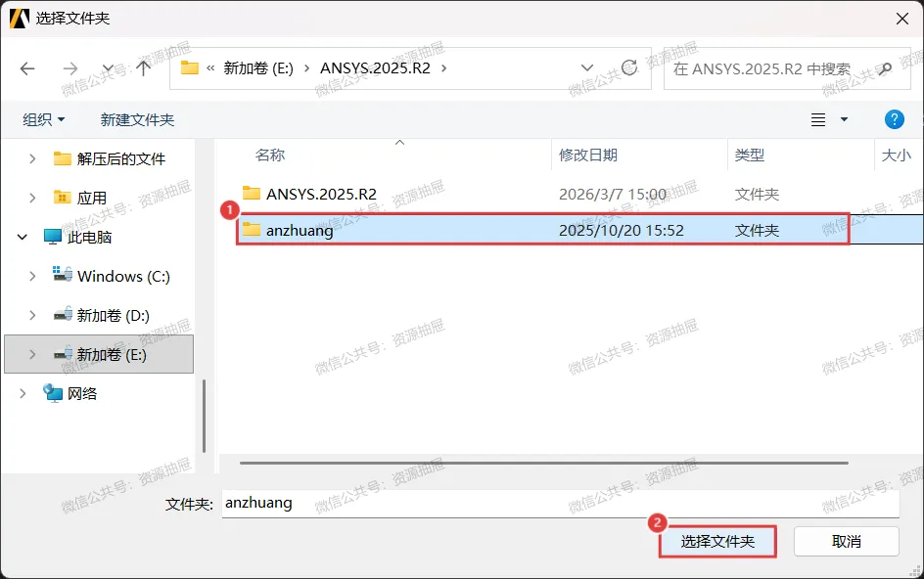Go up one folder level
This screenshot has height=579, width=924.
click(x=143, y=68)
